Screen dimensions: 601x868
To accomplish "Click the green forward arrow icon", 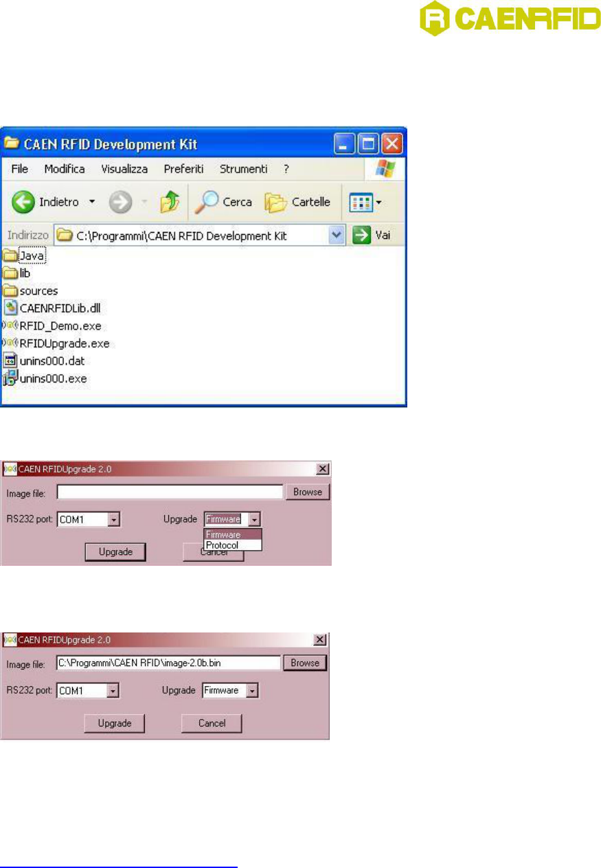I will point(120,202).
